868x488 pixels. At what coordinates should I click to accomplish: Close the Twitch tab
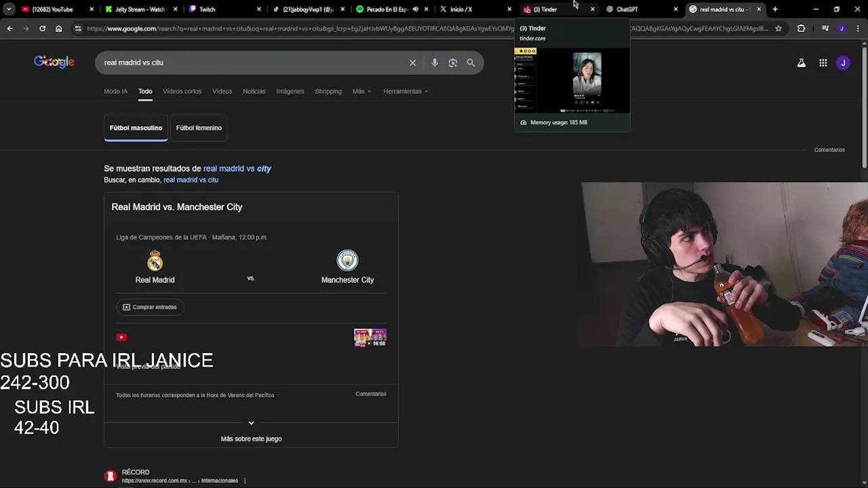click(x=258, y=9)
